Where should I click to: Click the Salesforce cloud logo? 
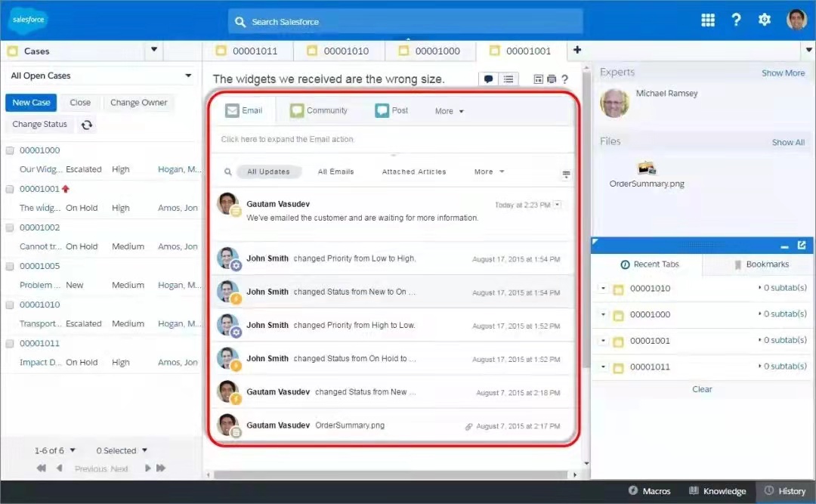click(28, 20)
